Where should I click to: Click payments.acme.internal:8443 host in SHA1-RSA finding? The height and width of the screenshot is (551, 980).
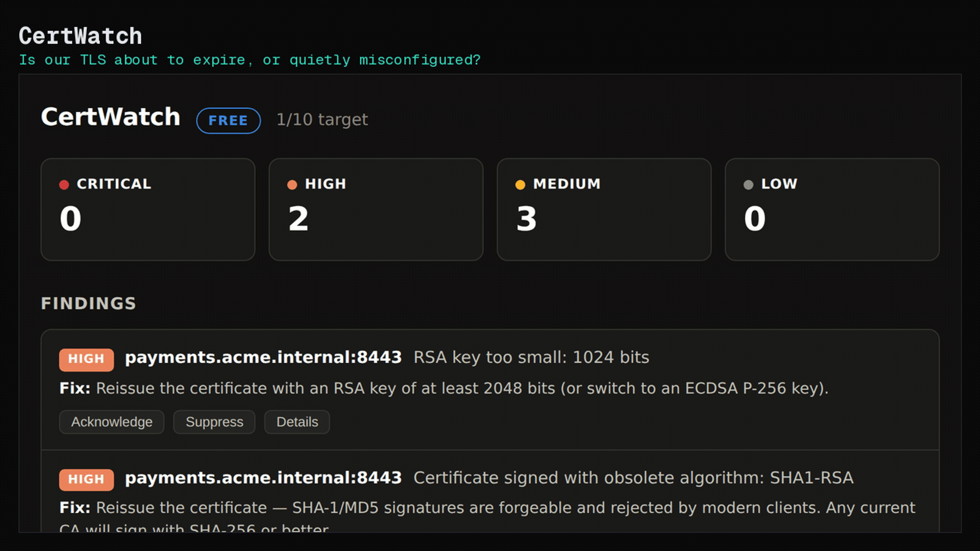263,478
